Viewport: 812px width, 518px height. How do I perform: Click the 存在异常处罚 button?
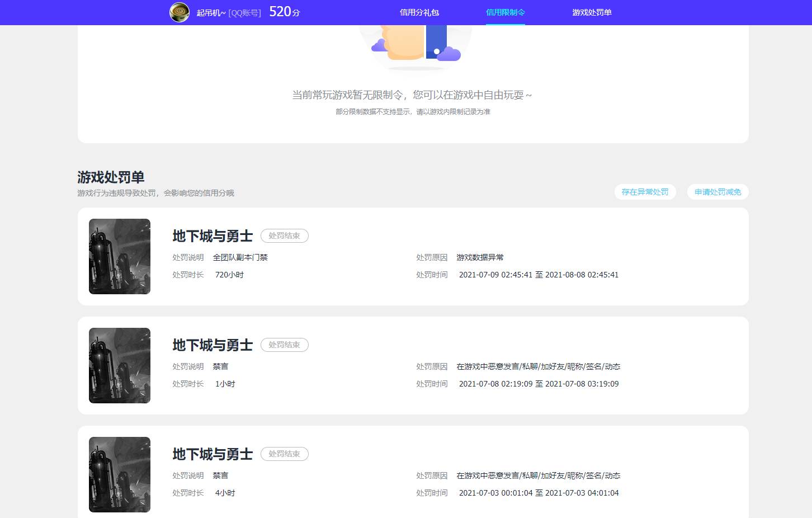[x=645, y=192]
